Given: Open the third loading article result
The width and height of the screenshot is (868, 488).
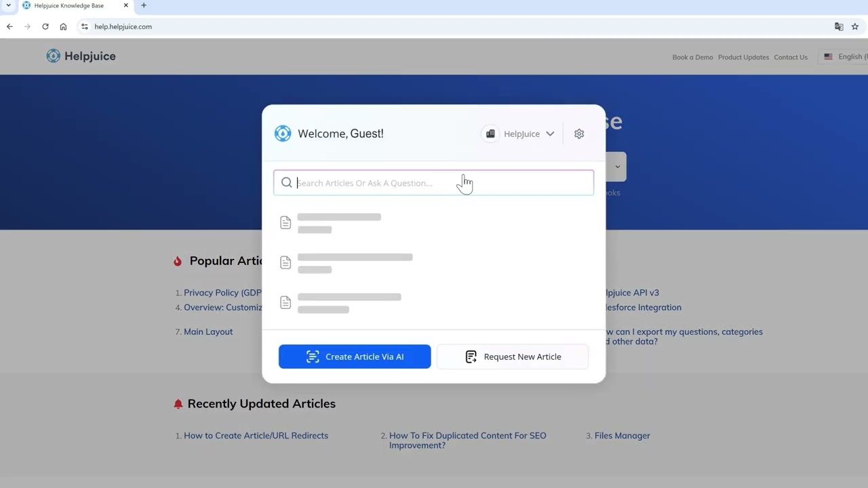Looking at the screenshot, I should point(433,303).
